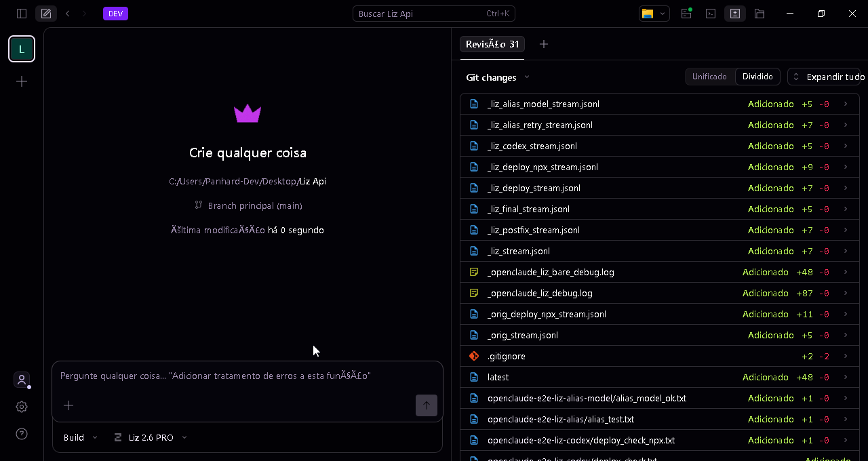
Task: Open settings gear icon
Action: point(22,407)
